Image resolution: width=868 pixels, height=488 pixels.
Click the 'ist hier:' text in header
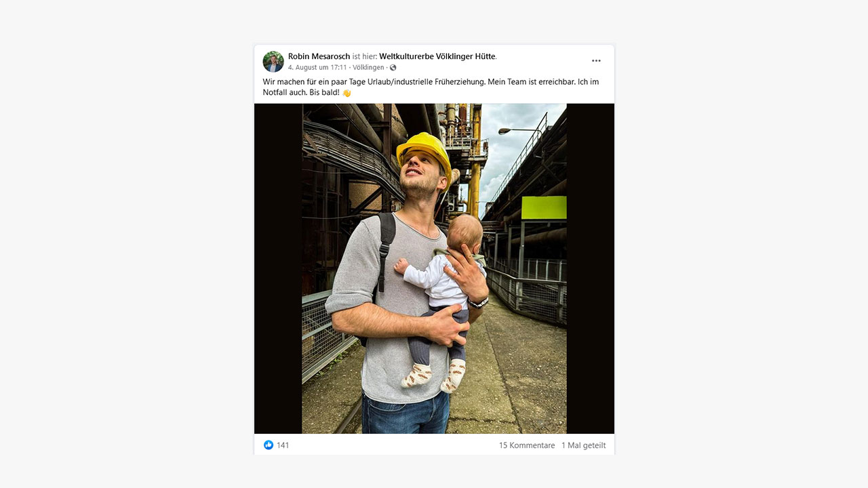coord(364,56)
